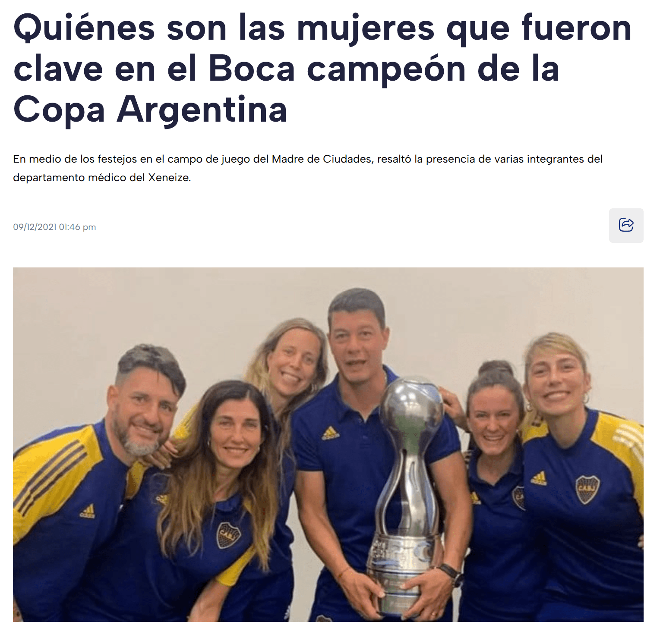Click "Copa Argentina" in the headline
660x644 pixels.
pos(150,110)
